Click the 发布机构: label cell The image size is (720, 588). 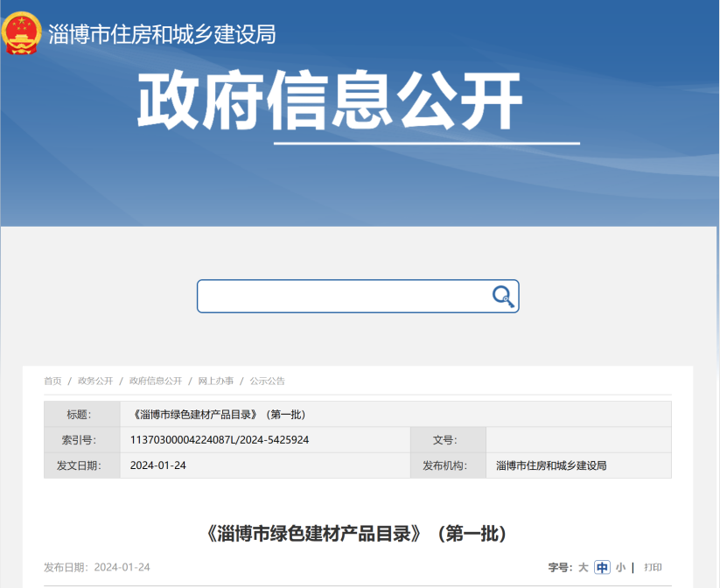point(448,465)
